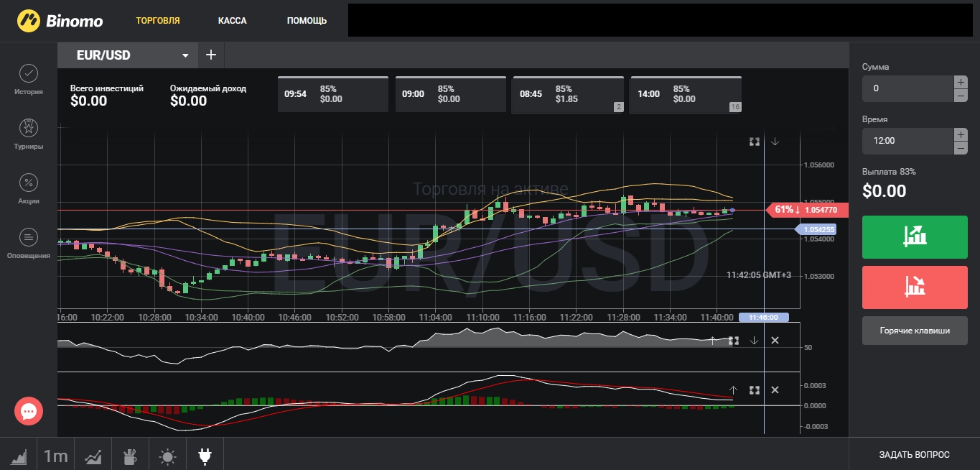Click the 11:04:00 time axis label
Viewport: 980px width, 470px height.
pos(435,317)
